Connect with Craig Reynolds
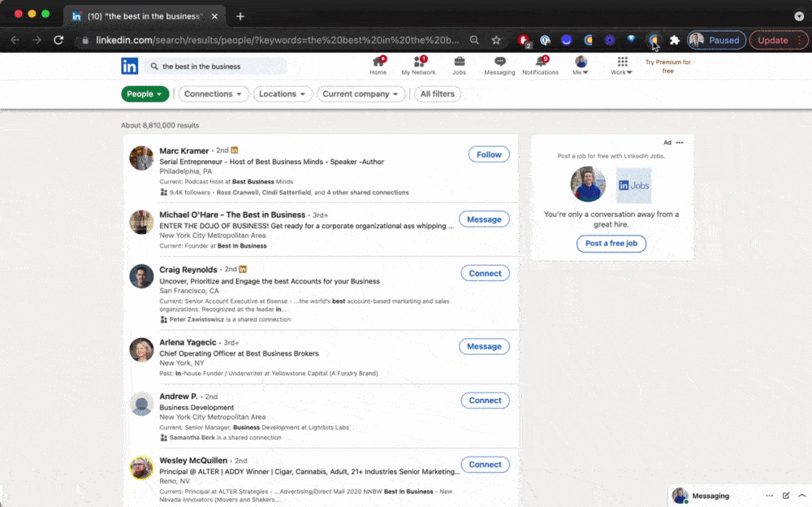This screenshot has height=507, width=812. tap(486, 273)
